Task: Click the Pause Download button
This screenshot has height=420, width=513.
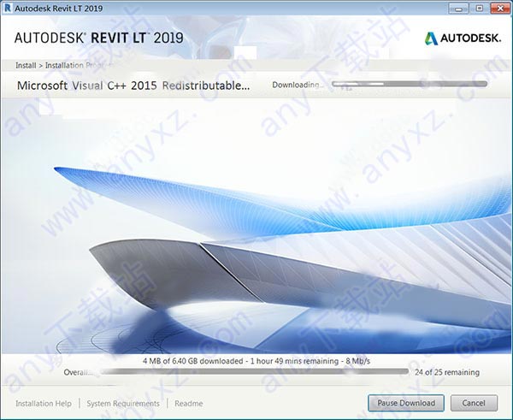Action: 405,403
